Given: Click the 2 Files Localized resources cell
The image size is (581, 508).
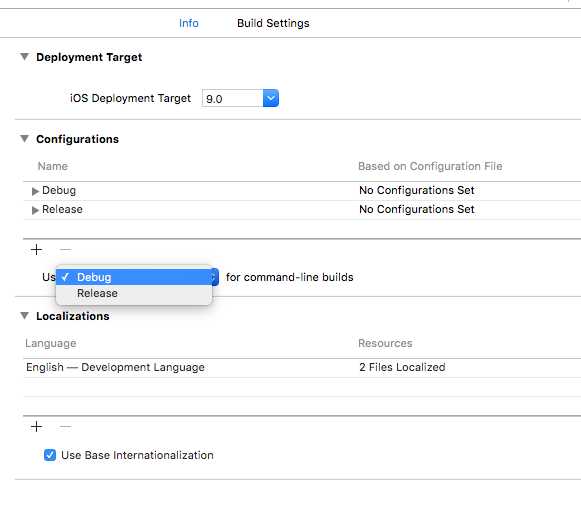Looking at the screenshot, I should pyautogui.click(x=402, y=367).
